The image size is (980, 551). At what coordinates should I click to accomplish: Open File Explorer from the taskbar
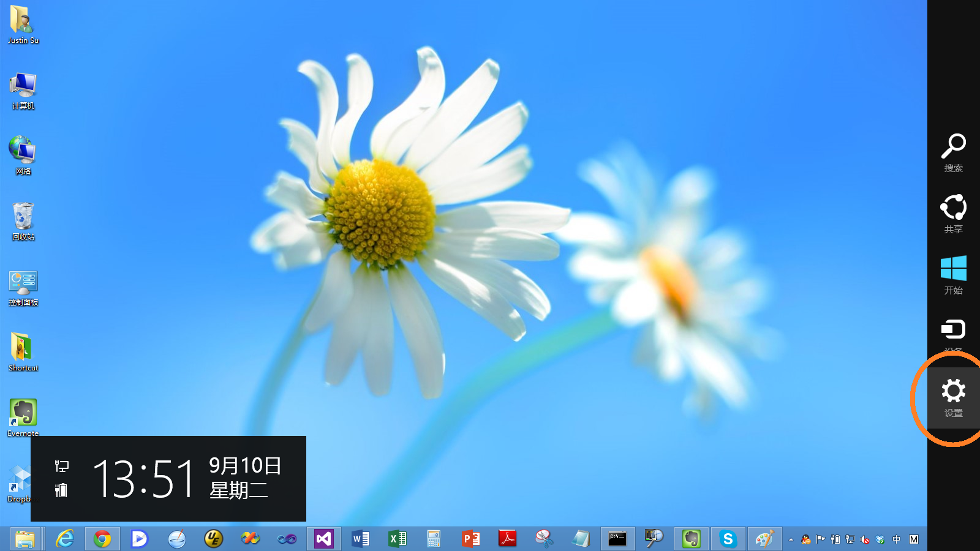[x=26, y=539]
